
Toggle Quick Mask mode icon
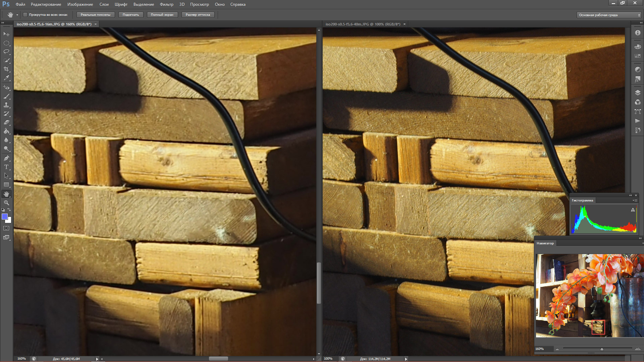(6, 228)
